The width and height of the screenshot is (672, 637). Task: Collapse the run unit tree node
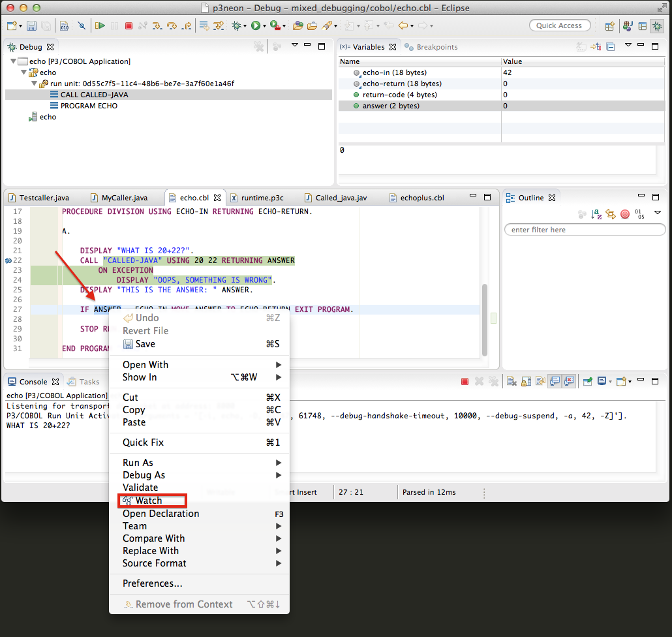click(35, 84)
